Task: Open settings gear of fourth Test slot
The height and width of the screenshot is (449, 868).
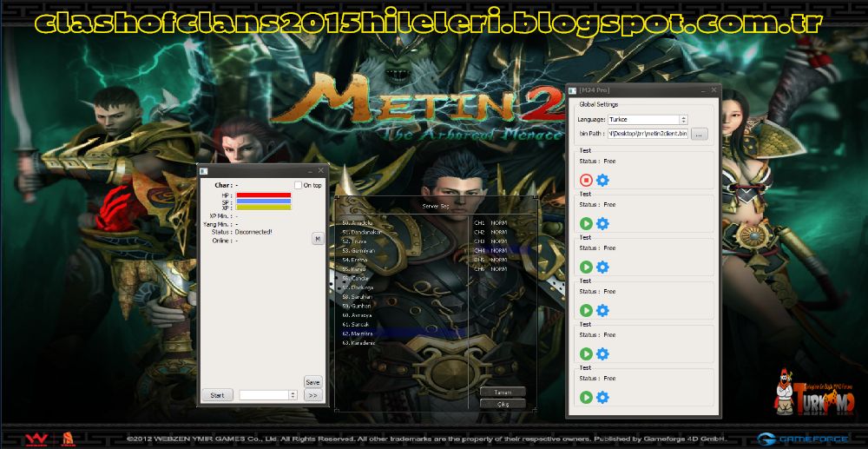Action: pyautogui.click(x=602, y=311)
